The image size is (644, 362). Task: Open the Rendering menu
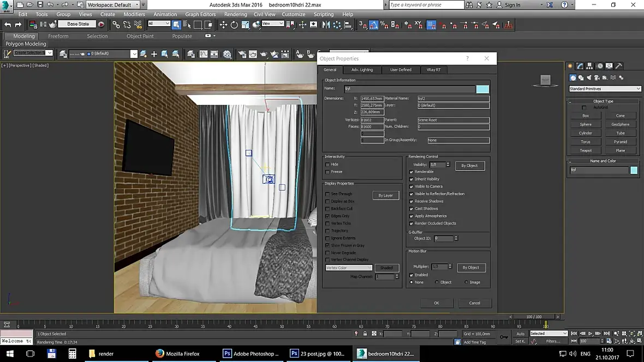pos(235,14)
